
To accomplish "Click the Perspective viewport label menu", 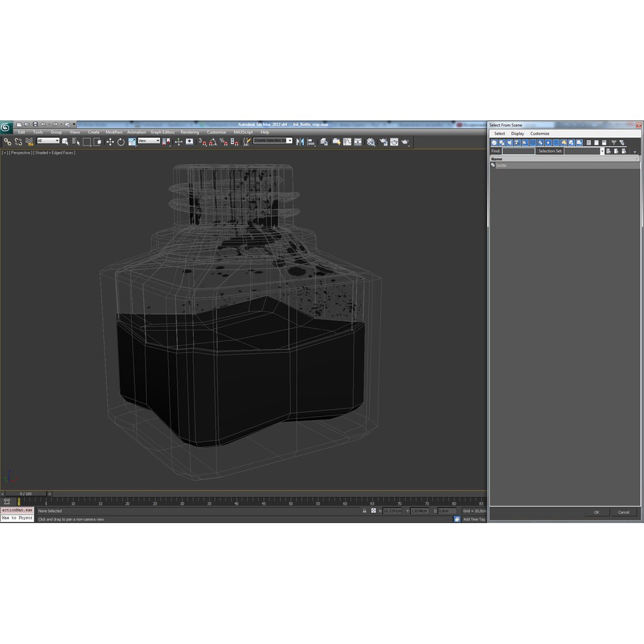I will pos(20,153).
